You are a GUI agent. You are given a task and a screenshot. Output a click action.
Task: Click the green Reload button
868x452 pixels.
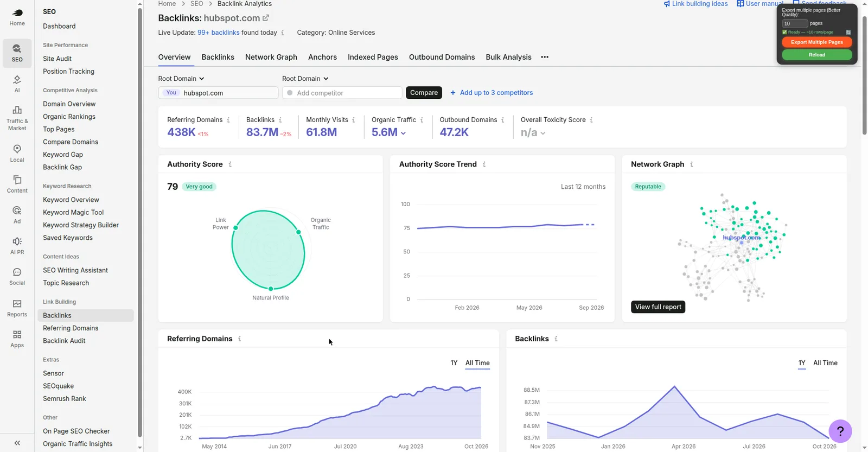coord(816,55)
